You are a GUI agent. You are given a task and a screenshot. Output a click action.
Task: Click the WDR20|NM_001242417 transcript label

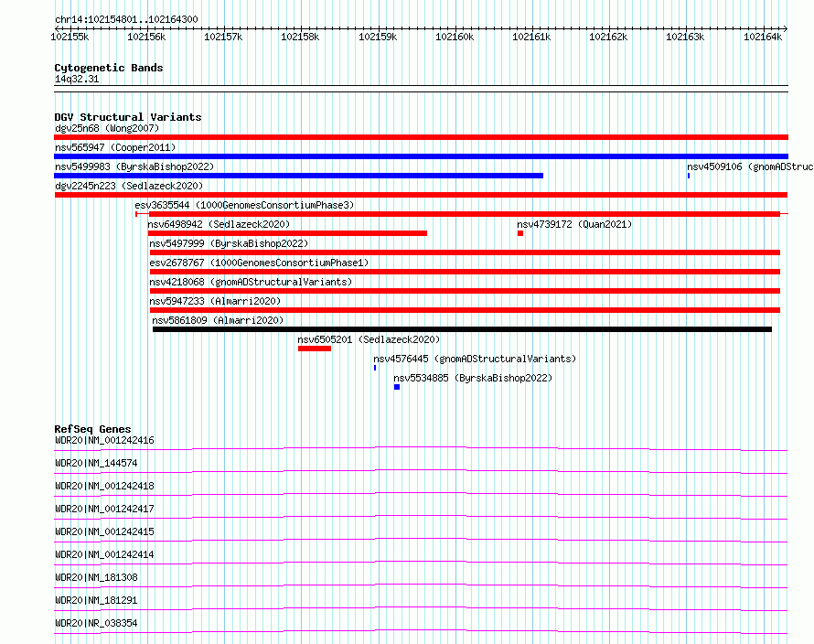click(x=104, y=509)
